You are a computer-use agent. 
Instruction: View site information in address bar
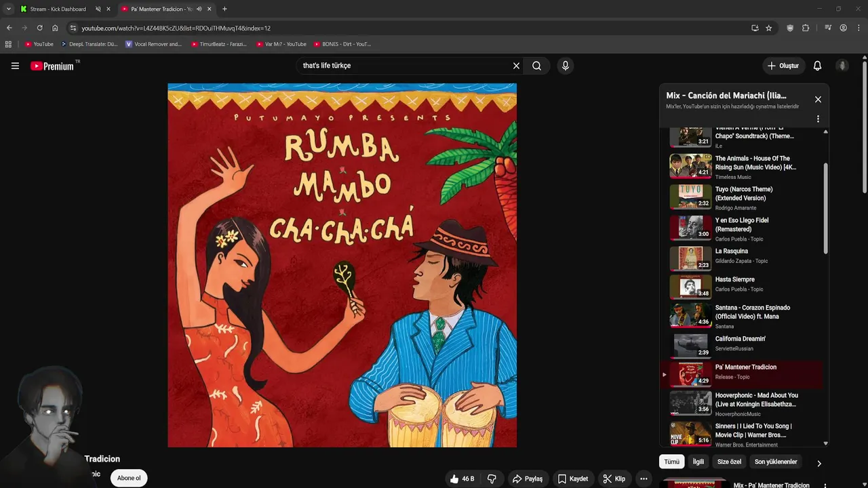[x=73, y=28]
